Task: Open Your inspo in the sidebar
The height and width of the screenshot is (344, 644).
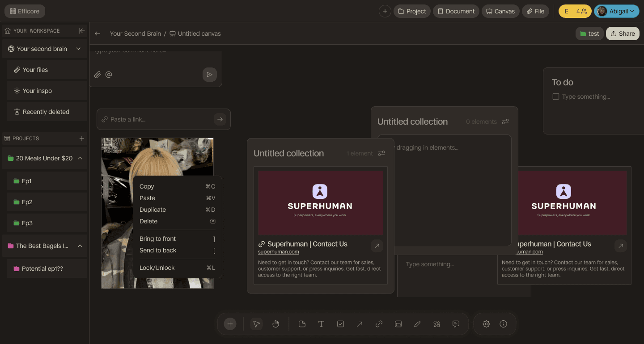Action: [x=47, y=91]
